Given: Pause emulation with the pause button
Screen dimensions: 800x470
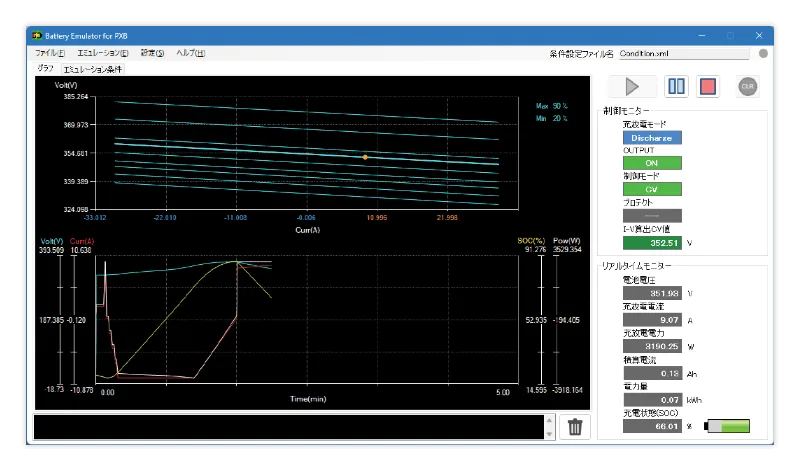Looking at the screenshot, I should click(x=676, y=86).
